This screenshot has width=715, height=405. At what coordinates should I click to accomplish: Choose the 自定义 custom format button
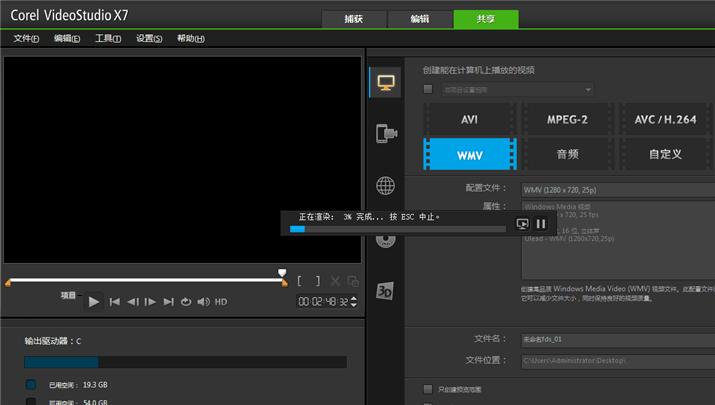665,155
